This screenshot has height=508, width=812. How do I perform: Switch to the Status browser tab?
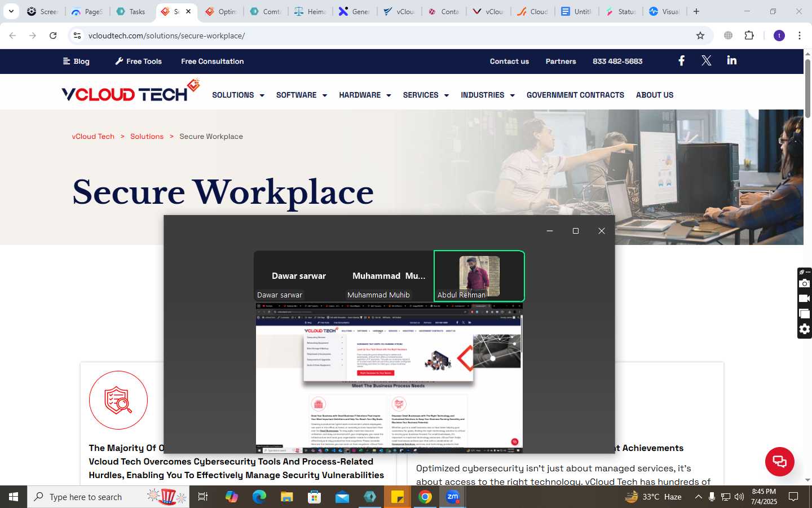pos(621,11)
